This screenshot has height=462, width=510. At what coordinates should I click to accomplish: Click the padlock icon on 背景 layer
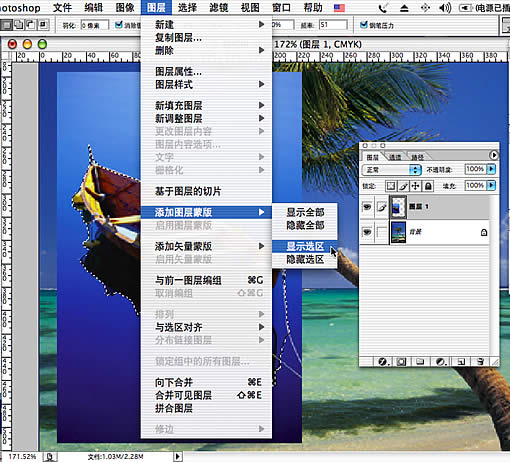click(484, 232)
